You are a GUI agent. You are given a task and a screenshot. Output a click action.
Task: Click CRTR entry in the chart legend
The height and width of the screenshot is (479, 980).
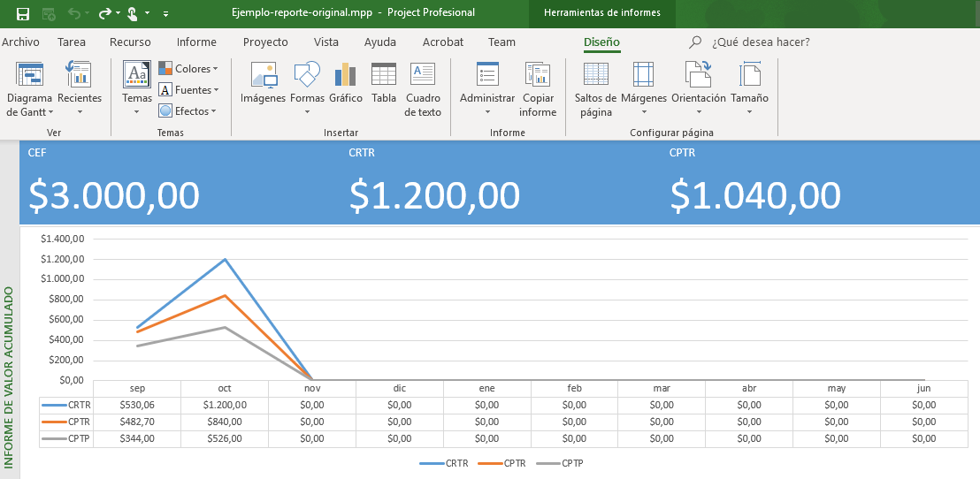pyautogui.click(x=445, y=463)
